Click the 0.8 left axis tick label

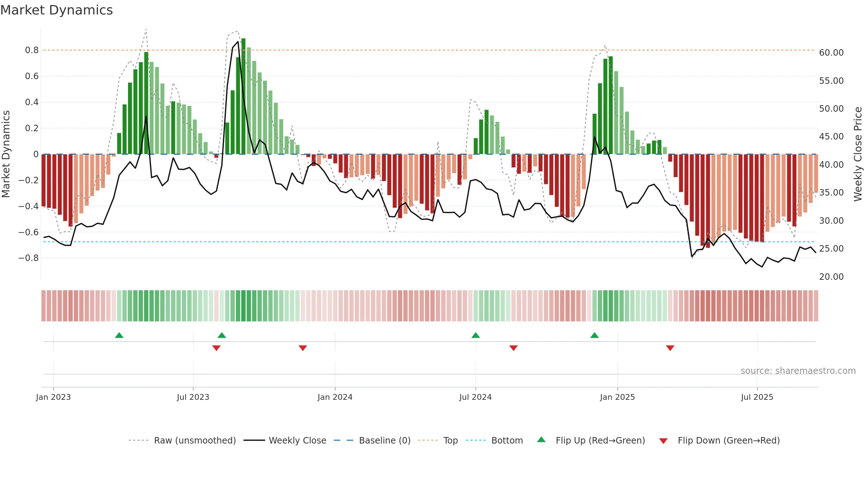click(x=32, y=50)
